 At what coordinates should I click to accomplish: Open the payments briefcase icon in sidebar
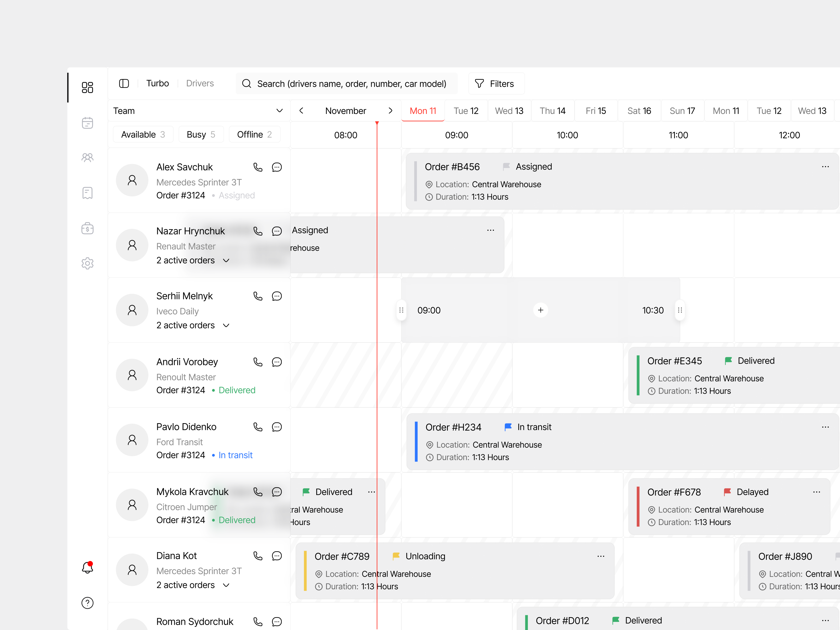pos(87,228)
